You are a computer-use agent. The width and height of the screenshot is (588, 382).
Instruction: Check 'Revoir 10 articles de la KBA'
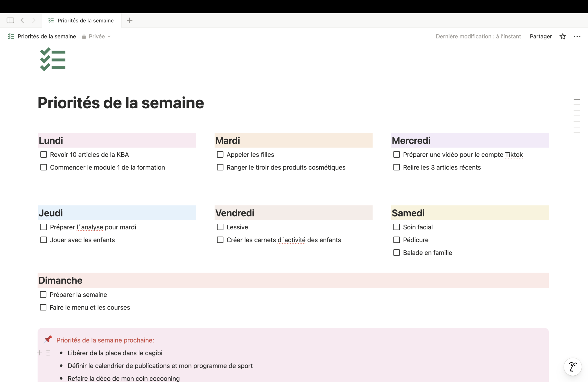(x=43, y=154)
